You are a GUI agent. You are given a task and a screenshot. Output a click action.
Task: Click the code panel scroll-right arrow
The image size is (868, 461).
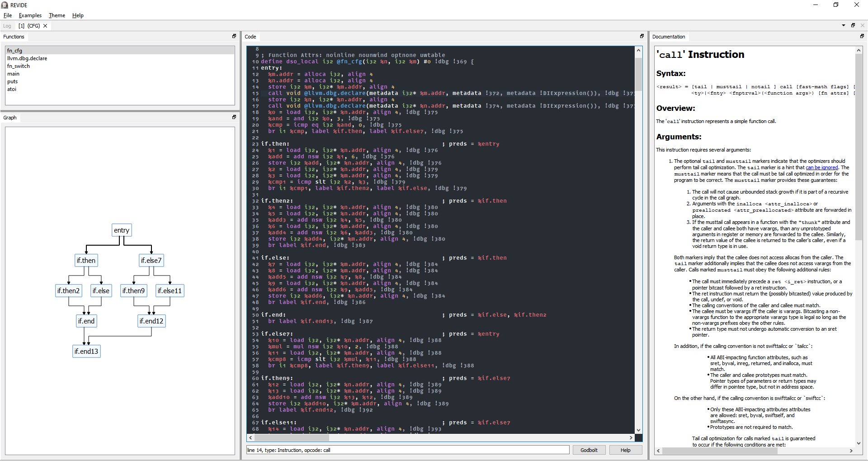[x=631, y=438]
